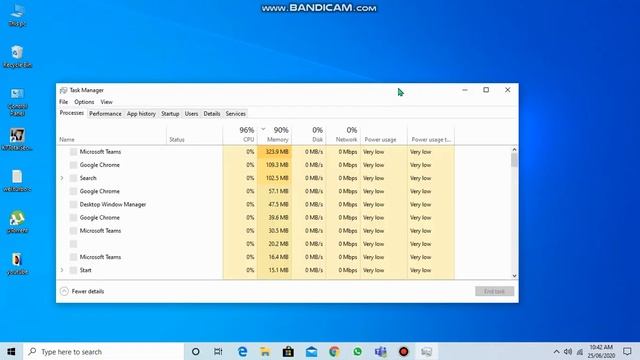Click the network icon in system tray
The height and width of the screenshot is (360, 640).
click(580, 351)
